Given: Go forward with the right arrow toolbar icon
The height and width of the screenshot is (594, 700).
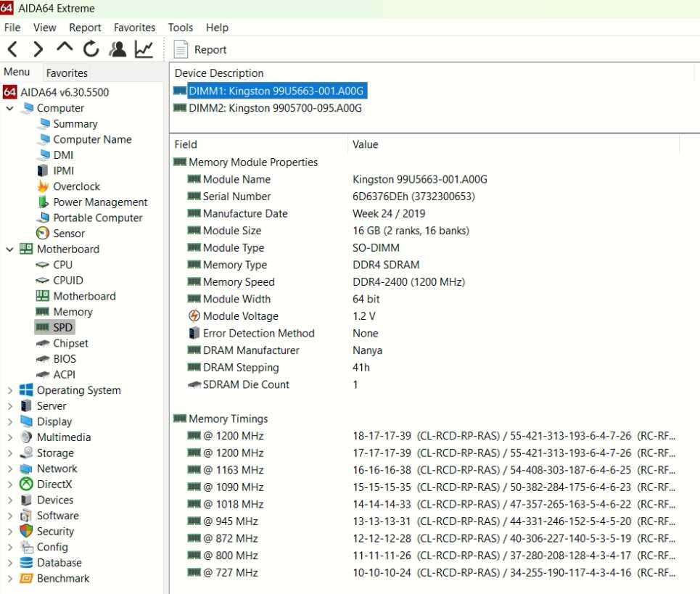Looking at the screenshot, I should pos(38,49).
